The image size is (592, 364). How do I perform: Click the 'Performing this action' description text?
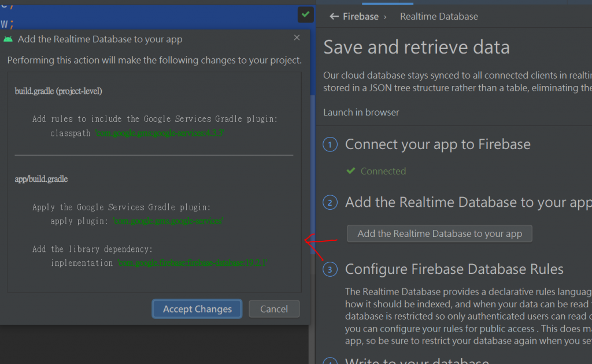coord(154,60)
